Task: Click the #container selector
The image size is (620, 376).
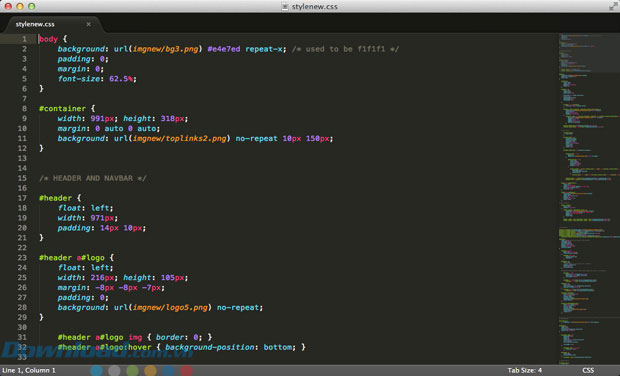Action: 62,108
